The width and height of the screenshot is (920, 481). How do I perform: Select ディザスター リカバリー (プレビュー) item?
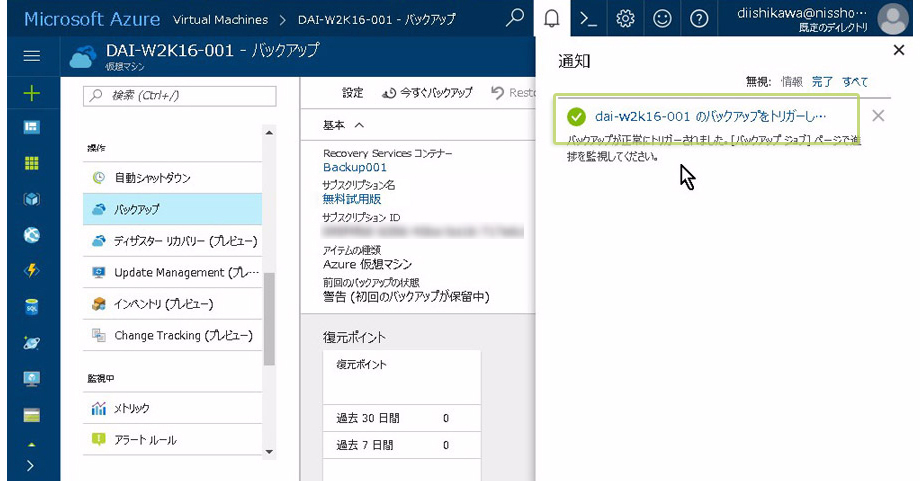point(185,241)
